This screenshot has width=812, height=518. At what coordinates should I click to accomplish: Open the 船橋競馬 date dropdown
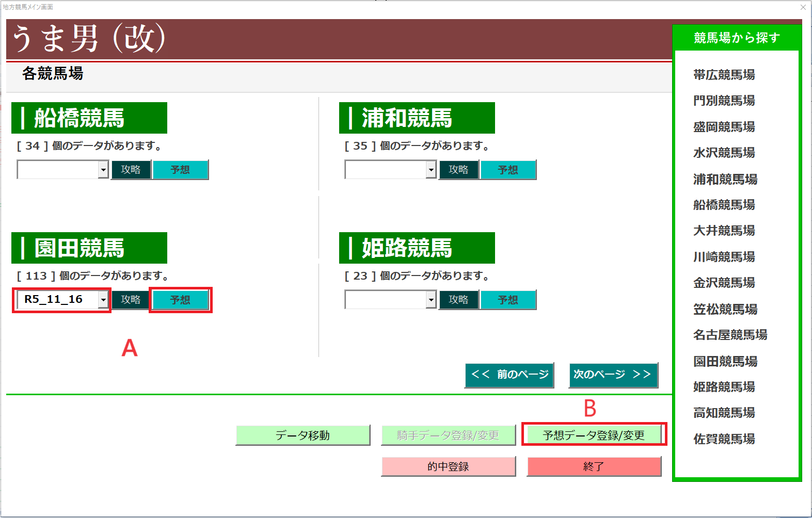[103, 170]
